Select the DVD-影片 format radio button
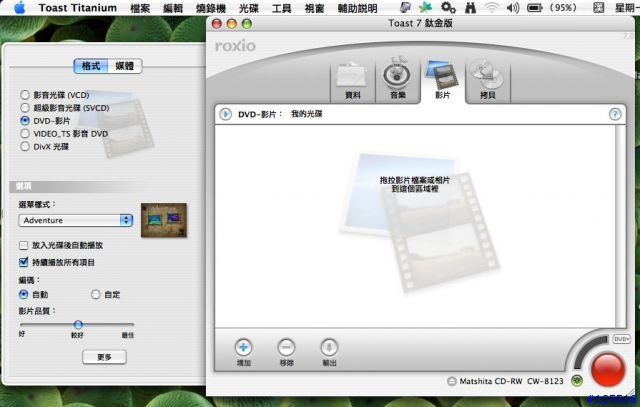The height and width of the screenshot is (407, 640). coord(25,120)
